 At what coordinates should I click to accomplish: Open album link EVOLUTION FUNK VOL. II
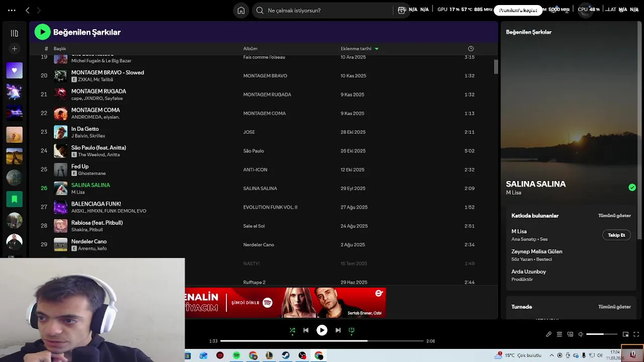point(270,207)
